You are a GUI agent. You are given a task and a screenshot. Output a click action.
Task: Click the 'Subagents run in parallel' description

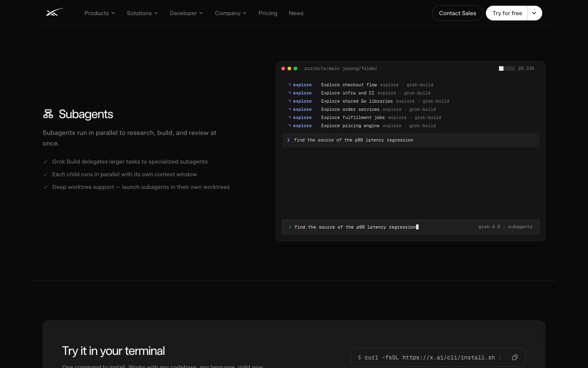(129, 138)
